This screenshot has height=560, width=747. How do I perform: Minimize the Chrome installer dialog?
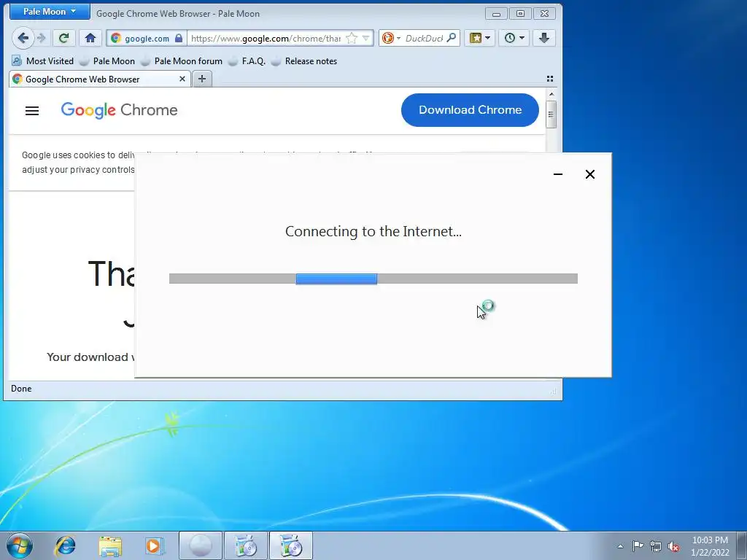(x=558, y=174)
